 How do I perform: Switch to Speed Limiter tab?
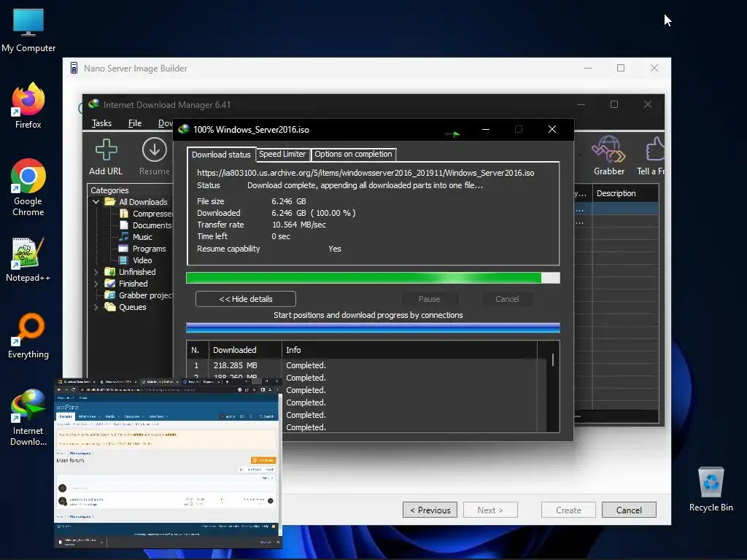pyautogui.click(x=282, y=155)
